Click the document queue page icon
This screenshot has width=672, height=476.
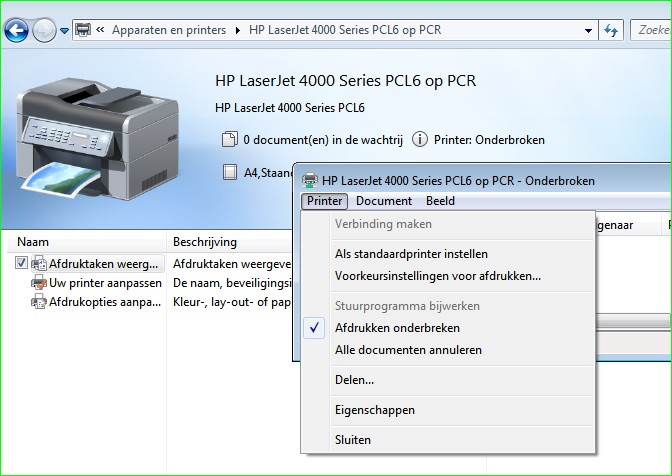(x=230, y=139)
